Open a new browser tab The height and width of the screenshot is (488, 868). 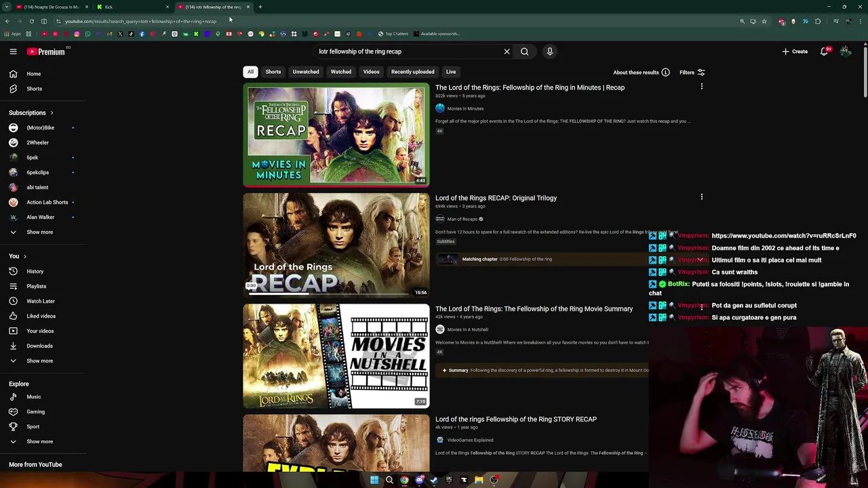[x=260, y=7]
